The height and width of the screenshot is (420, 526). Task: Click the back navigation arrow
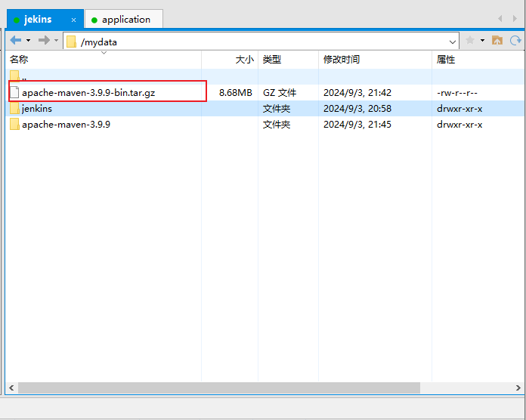pyautogui.click(x=15, y=40)
